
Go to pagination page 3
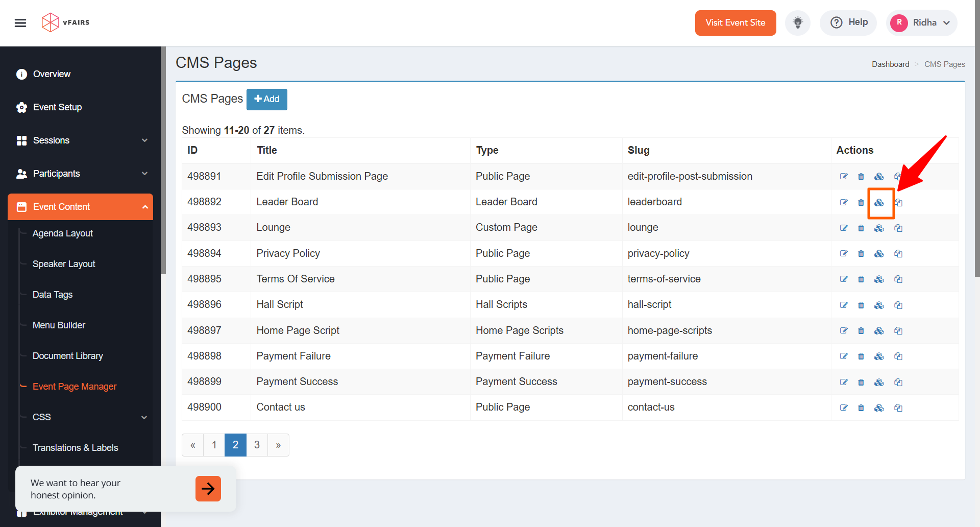coord(257,445)
